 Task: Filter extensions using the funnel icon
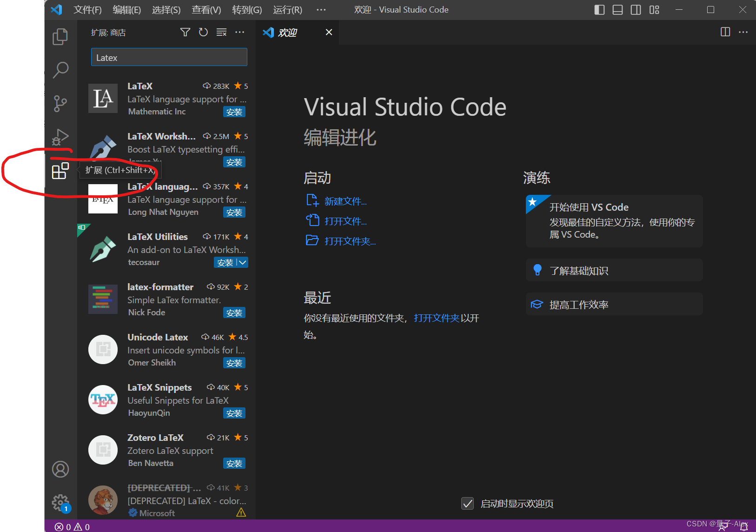185,32
